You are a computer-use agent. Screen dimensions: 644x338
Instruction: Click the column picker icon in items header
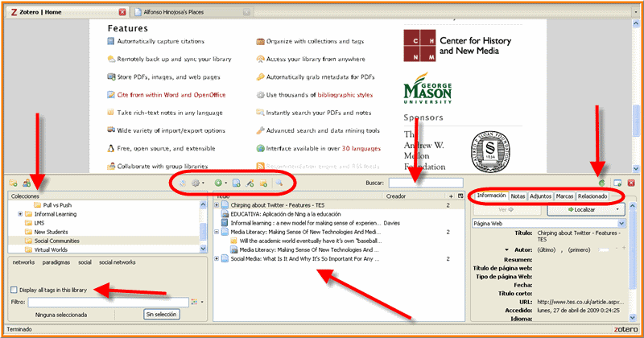tap(460, 196)
